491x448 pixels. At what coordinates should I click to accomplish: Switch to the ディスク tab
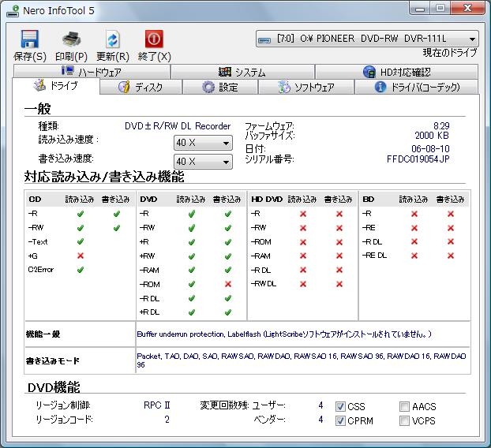pyautogui.click(x=141, y=87)
